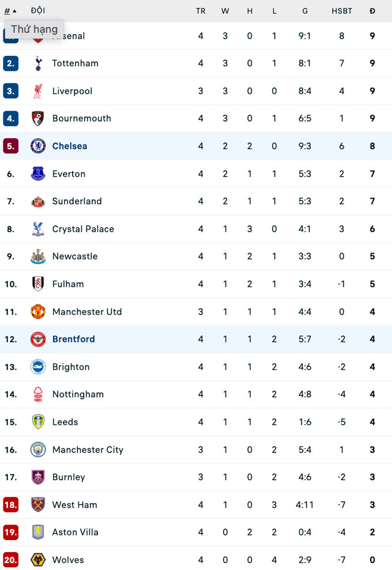Open the Chelsea team link
Screen dimensions: 392x570
click(x=70, y=146)
